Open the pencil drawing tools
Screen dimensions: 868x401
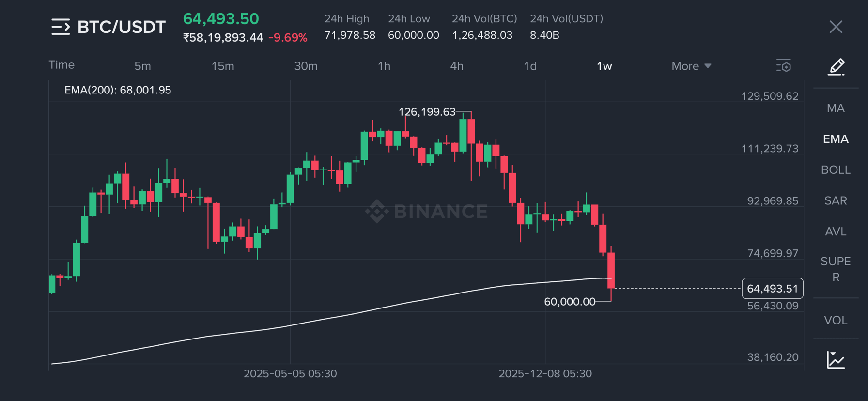pyautogui.click(x=836, y=67)
